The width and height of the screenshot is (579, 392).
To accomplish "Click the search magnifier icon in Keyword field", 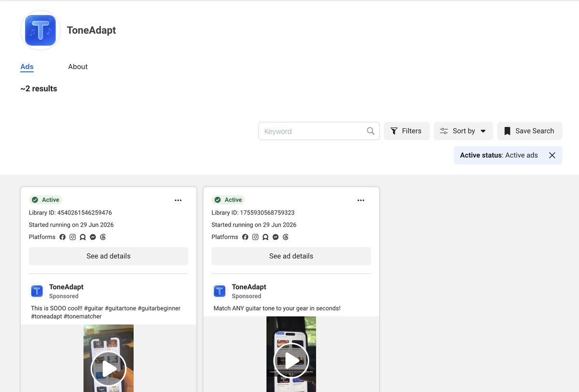I will [371, 131].
